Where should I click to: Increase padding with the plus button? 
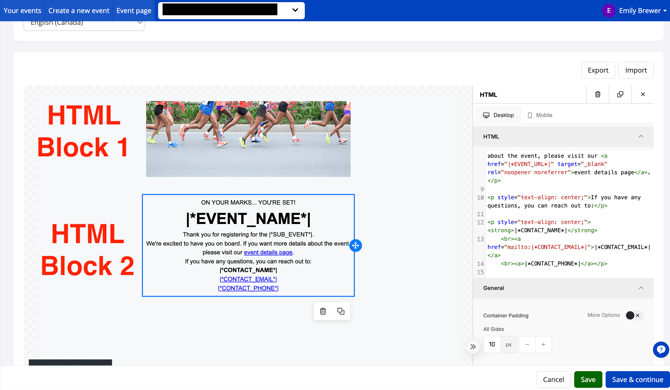[543, 344]
